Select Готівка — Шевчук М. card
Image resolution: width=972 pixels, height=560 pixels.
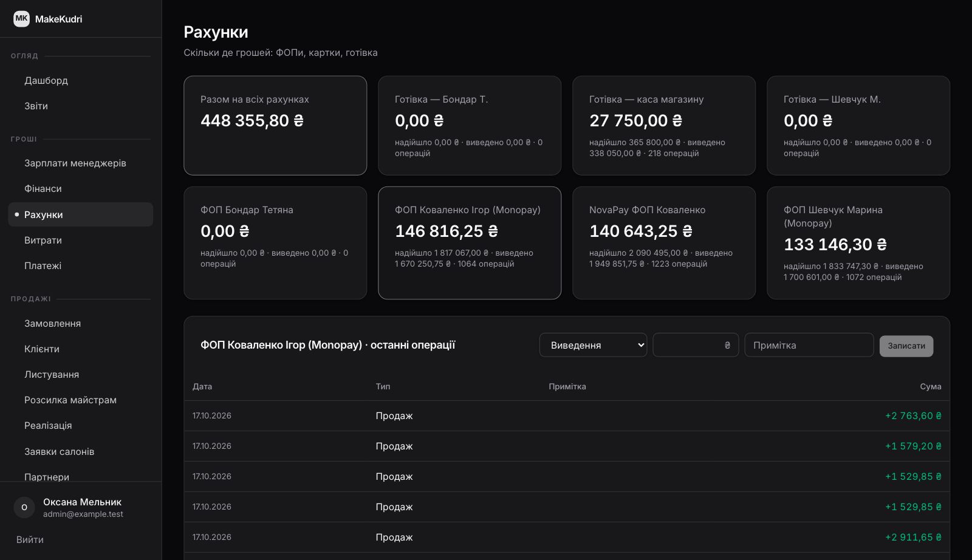point(858,125)
